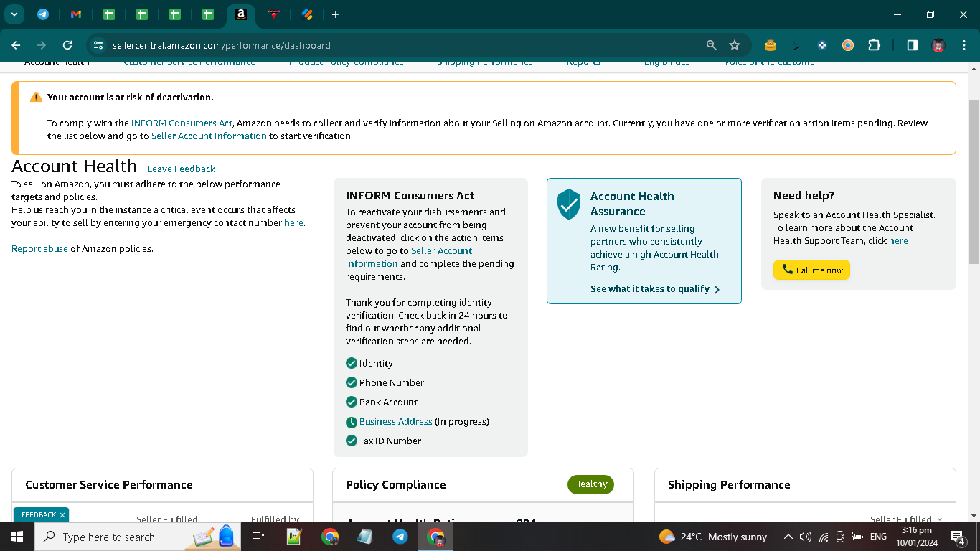
Task: Switch to the Telegram browser tab
Action: tap(43, 14)
